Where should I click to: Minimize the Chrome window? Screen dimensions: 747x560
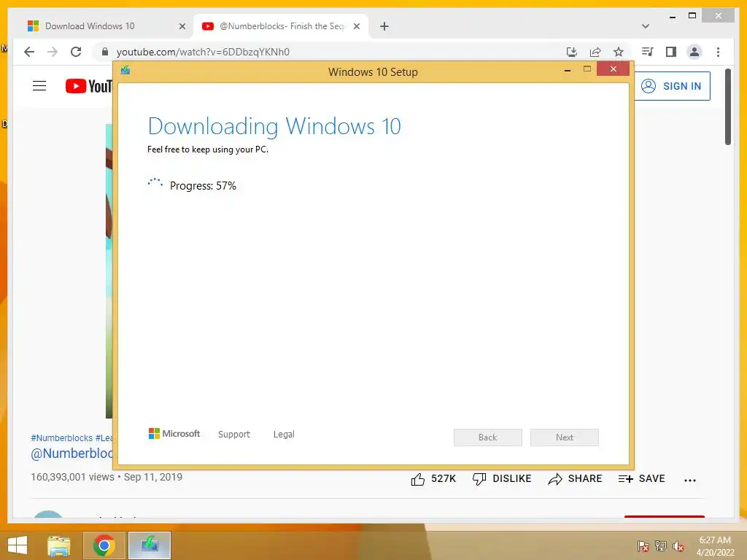(672, 17)
